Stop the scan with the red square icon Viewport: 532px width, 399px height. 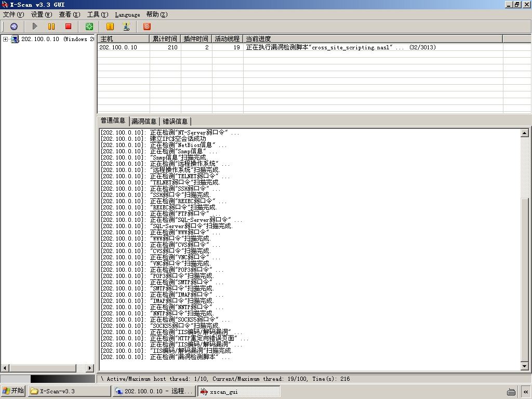click(68, 26)
